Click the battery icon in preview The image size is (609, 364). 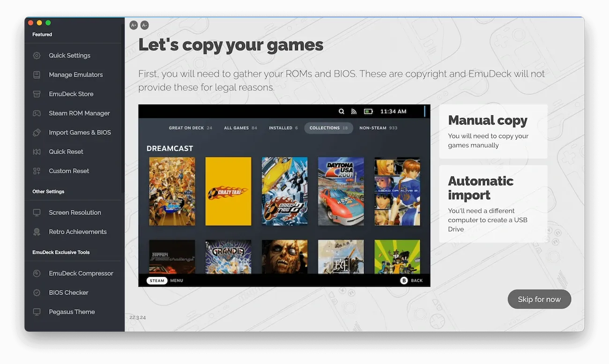368,111
